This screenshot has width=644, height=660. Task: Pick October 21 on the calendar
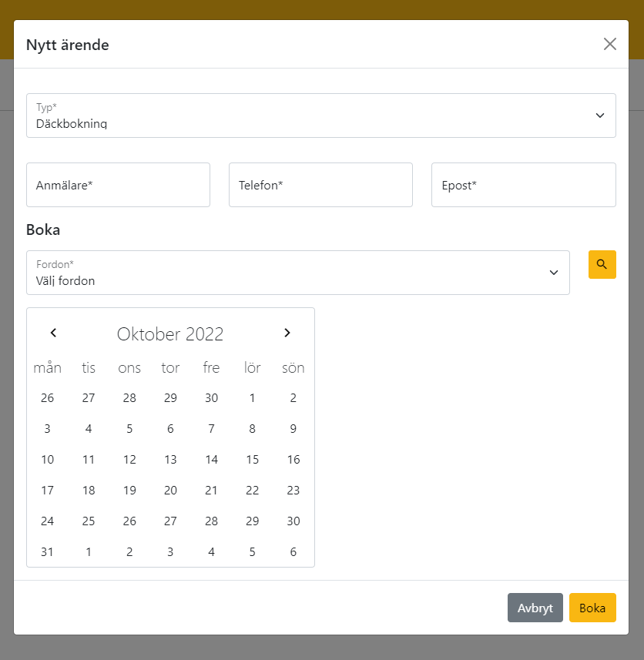211,491
